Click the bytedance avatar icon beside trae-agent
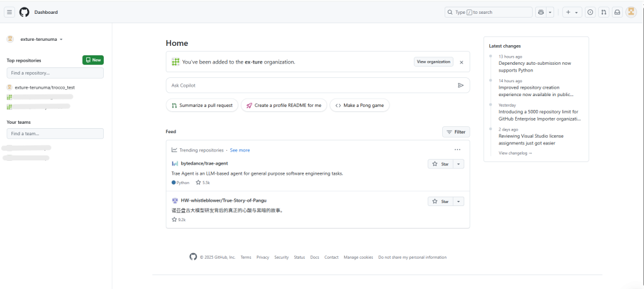 pyautogui.click(x=175, y=163)
